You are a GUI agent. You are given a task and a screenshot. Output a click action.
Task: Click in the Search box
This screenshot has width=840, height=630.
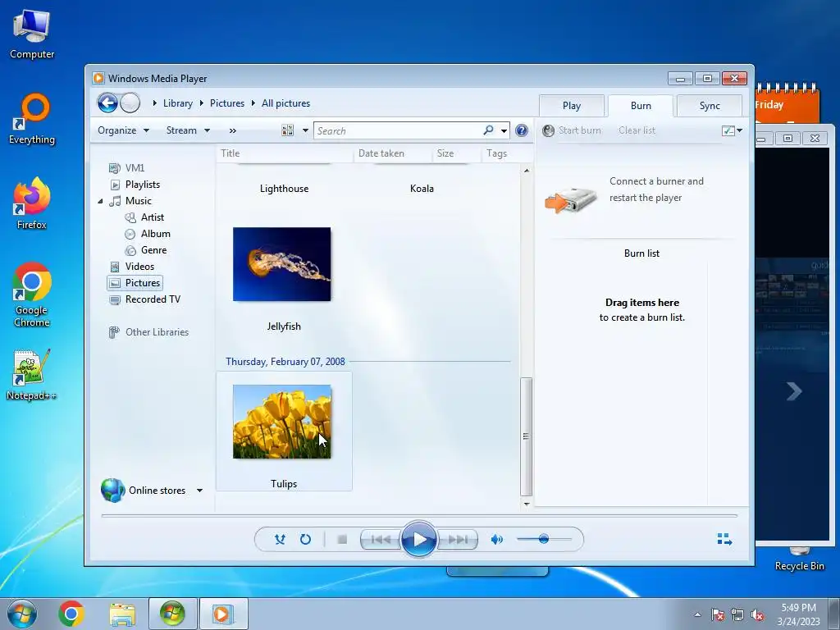399,130
